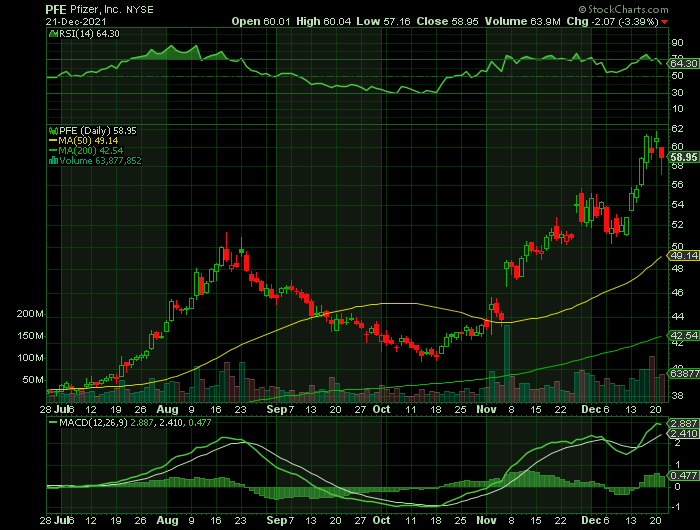
Task: Click the 200M volume scale label
Action: (30, 314)
